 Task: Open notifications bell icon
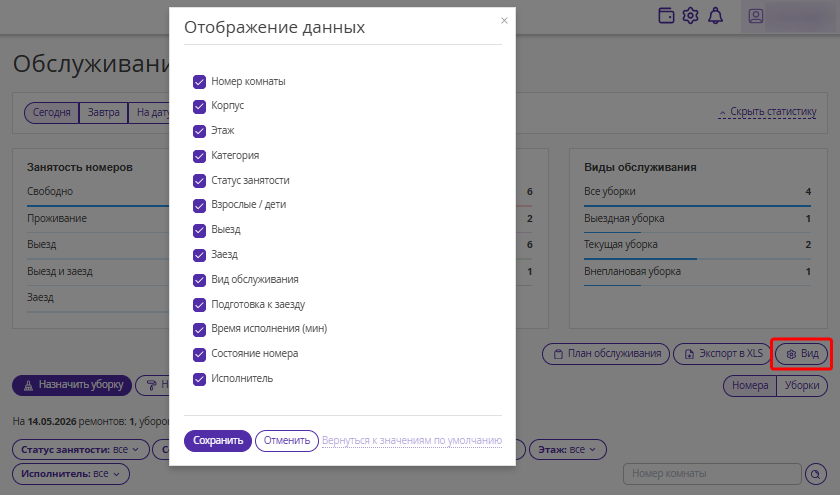coord(715,16)
